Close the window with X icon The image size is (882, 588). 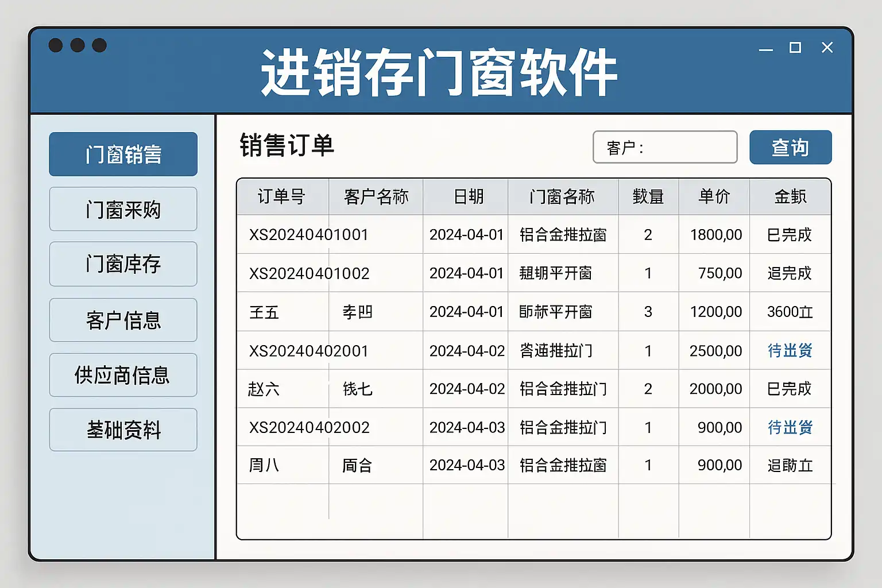[x=827, y=48]
